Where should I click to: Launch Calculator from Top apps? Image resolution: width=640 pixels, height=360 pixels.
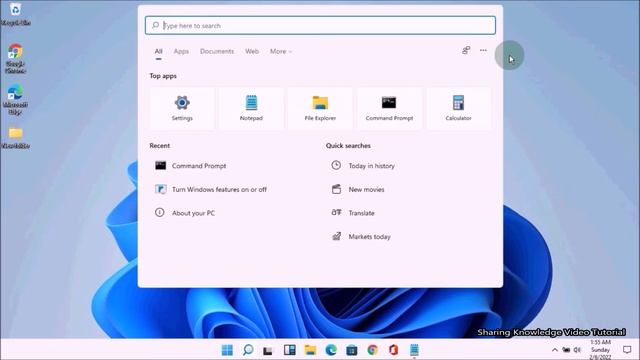pyautogui.click(x=458, y=108)
